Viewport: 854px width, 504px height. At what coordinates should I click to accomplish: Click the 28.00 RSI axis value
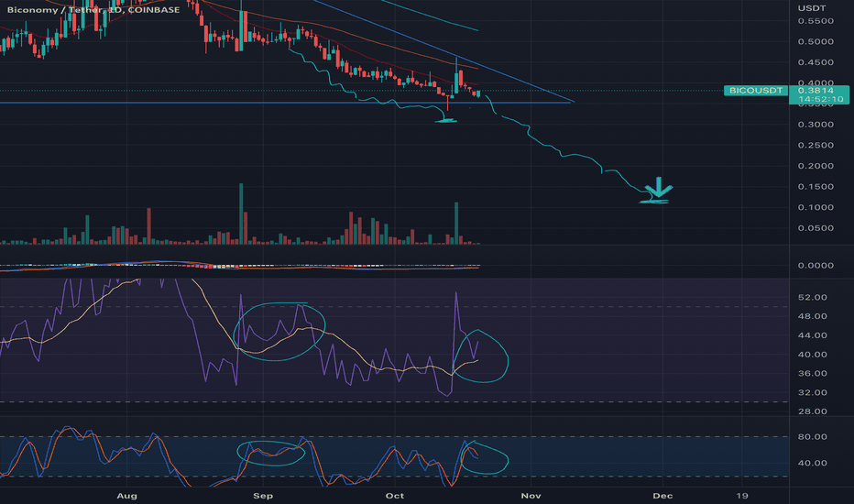coord(812,411)
